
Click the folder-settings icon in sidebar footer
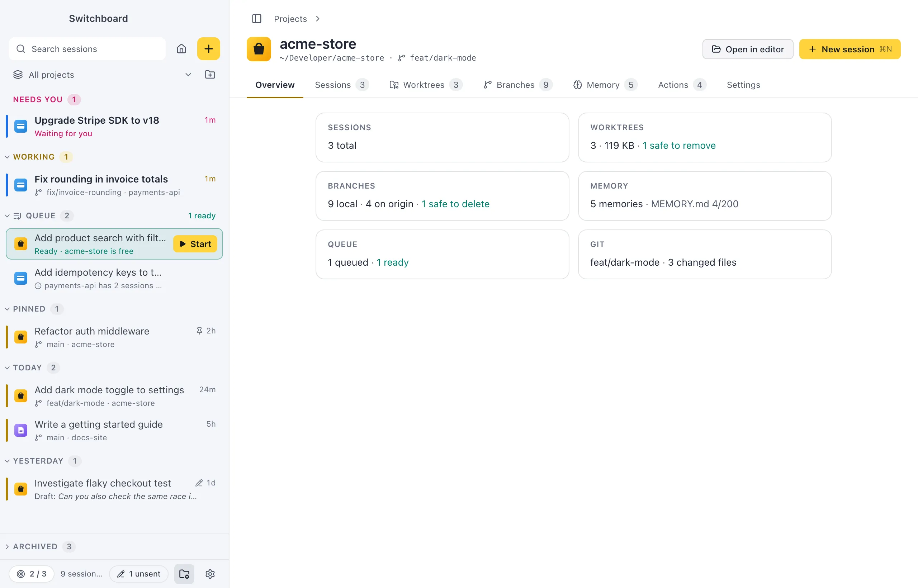point(184,574)
